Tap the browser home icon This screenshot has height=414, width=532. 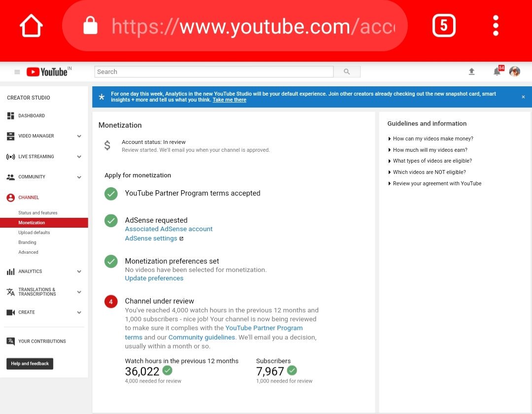pos(31,26)
